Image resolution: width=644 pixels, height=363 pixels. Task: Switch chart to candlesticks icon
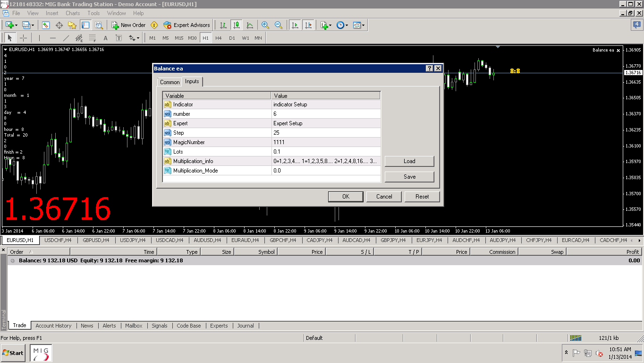coord(237,25)
